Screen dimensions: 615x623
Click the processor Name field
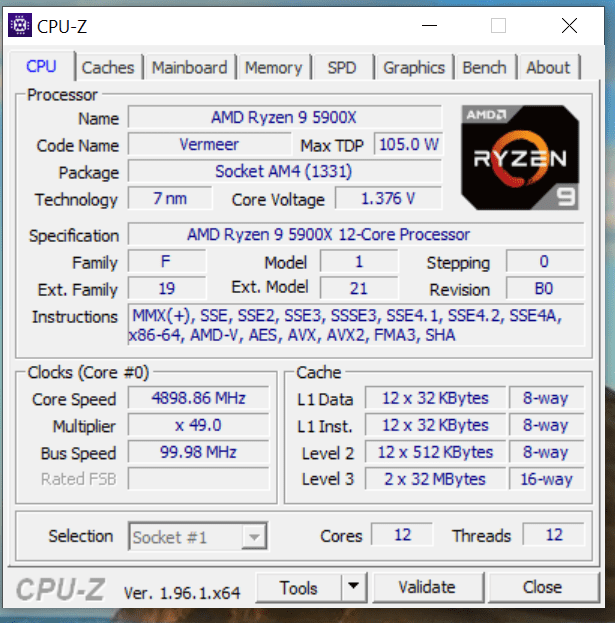(284, 117)
